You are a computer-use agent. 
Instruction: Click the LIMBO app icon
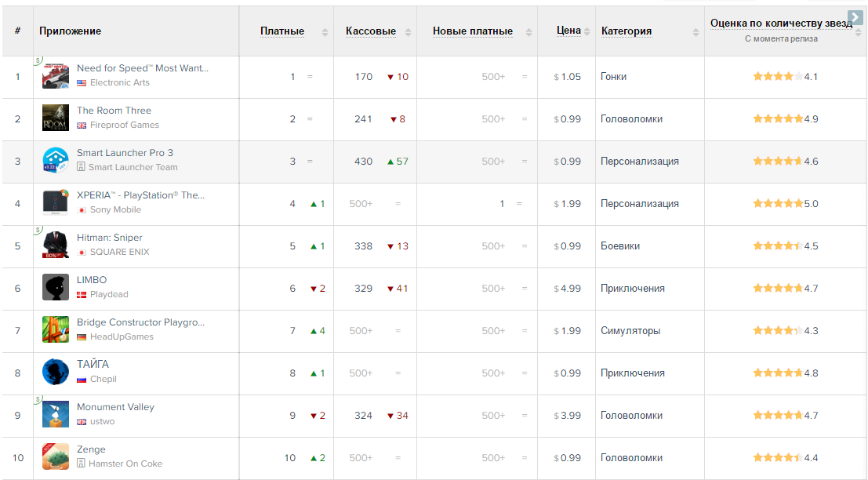(56, 288)
